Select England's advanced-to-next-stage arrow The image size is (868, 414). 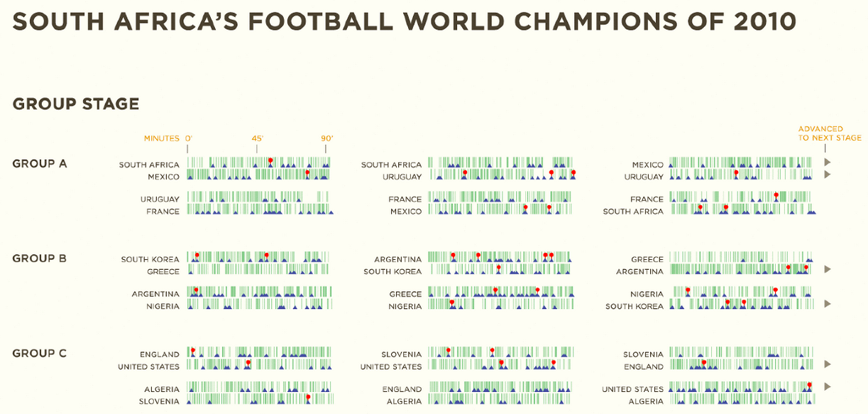click(x=827, y=364)
